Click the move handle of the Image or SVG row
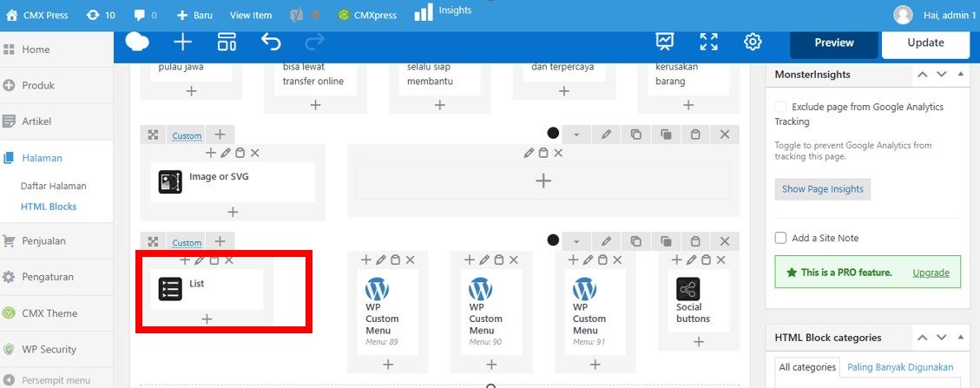This screenshot has width=980, height=388. click(x=153, y=135)
